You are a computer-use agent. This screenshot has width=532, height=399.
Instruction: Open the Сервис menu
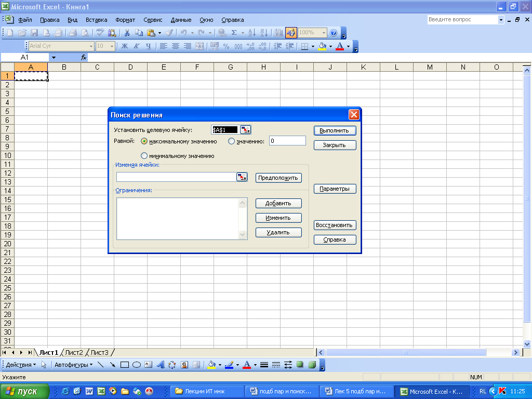click(x=153, y=20)
